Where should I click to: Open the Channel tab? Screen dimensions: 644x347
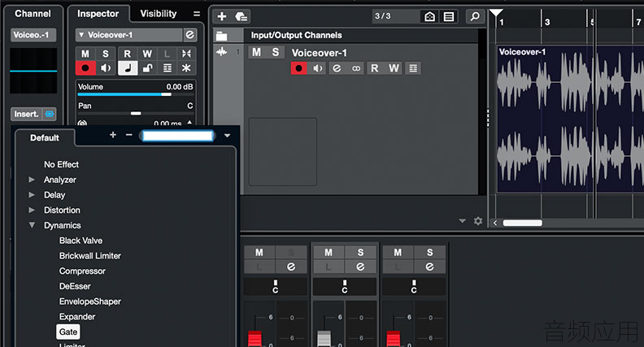point(33,14)
